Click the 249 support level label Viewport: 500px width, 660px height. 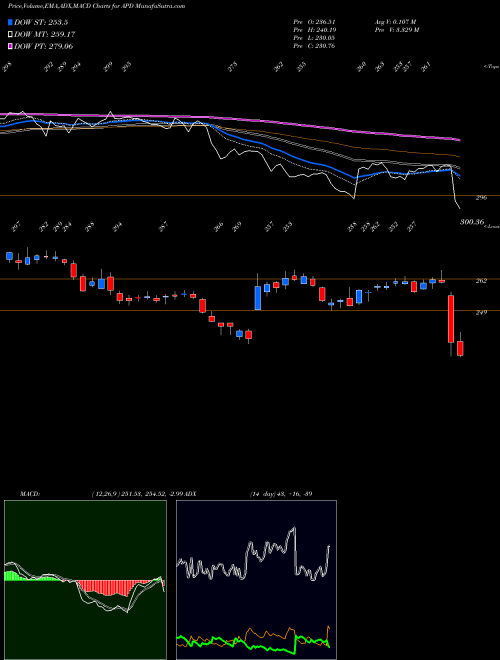coord(481,312)
